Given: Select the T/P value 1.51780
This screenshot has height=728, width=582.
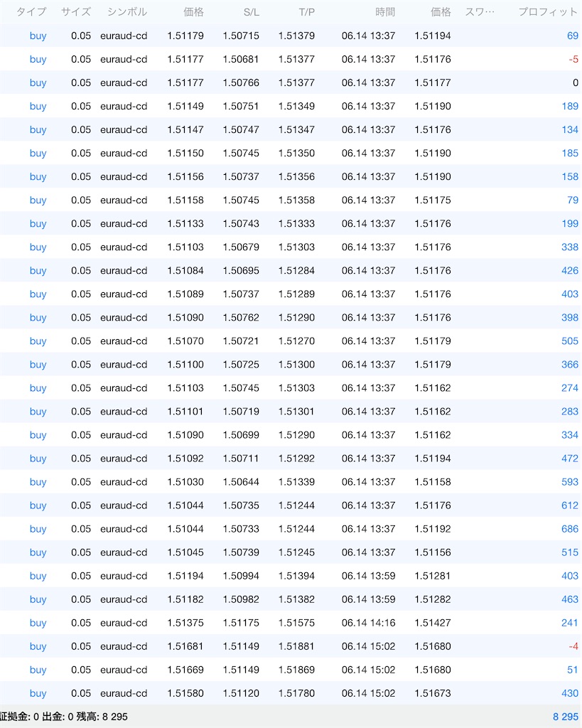Looking at the screenshot, I should click(x=296, y=694).
